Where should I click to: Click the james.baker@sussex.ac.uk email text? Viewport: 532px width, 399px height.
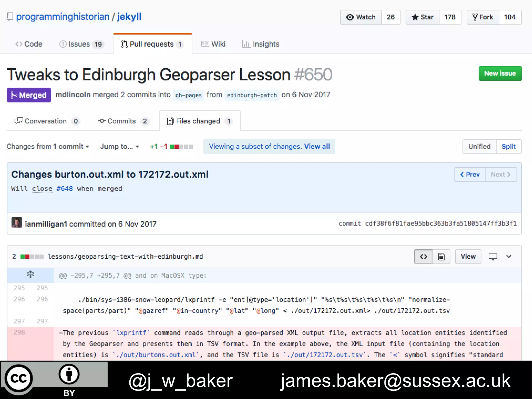(x=396, y=381)
